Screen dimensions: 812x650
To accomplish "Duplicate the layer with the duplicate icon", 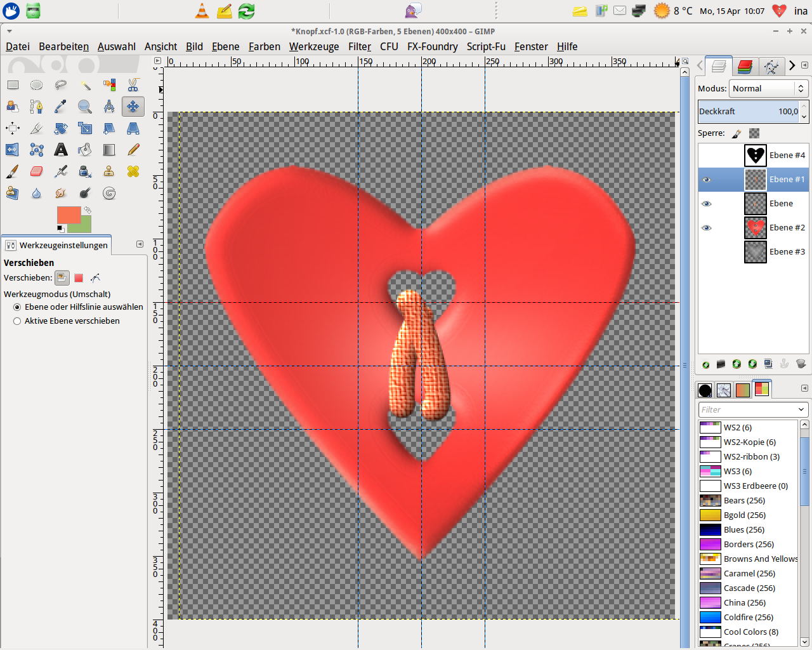I will click(768, 364).
